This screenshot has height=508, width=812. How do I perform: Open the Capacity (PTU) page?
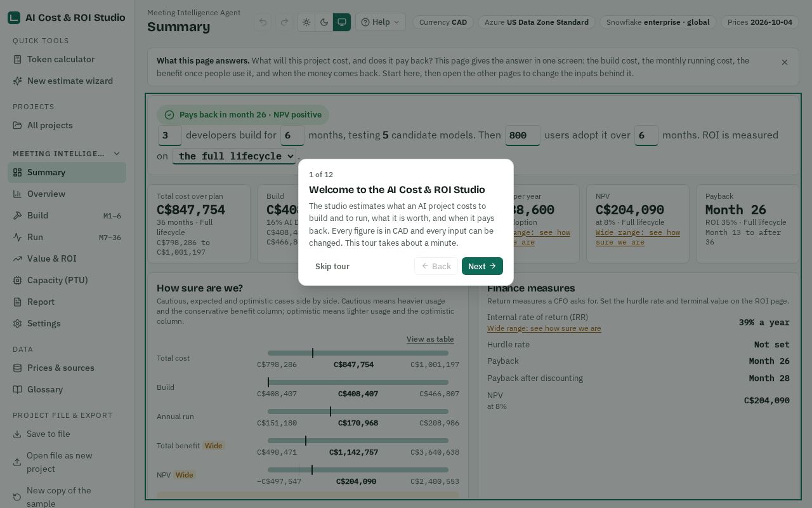(67, 280)
